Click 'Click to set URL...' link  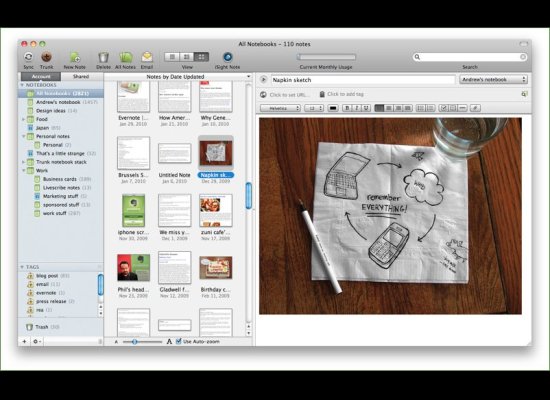[x=290, y=95]
